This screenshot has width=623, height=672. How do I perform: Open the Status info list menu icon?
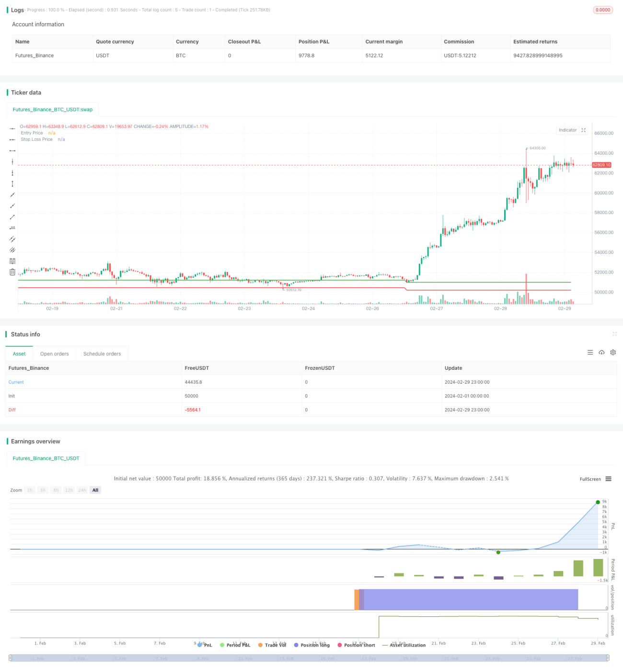click(590, 353)
